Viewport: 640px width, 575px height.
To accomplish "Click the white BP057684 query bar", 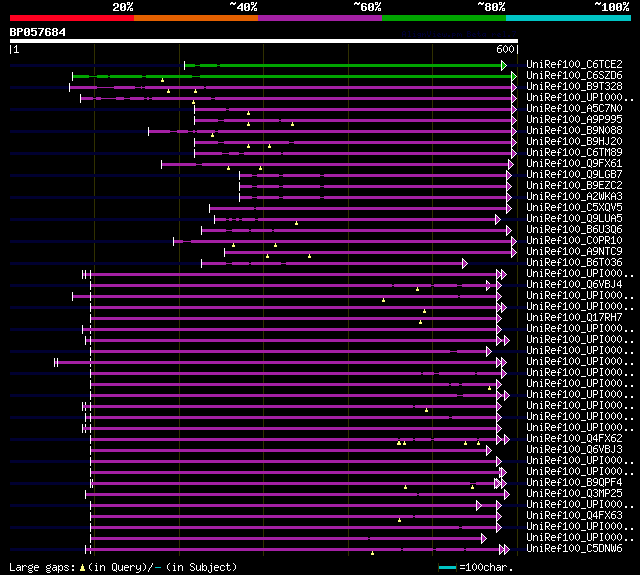I will (x=264, y=41).
